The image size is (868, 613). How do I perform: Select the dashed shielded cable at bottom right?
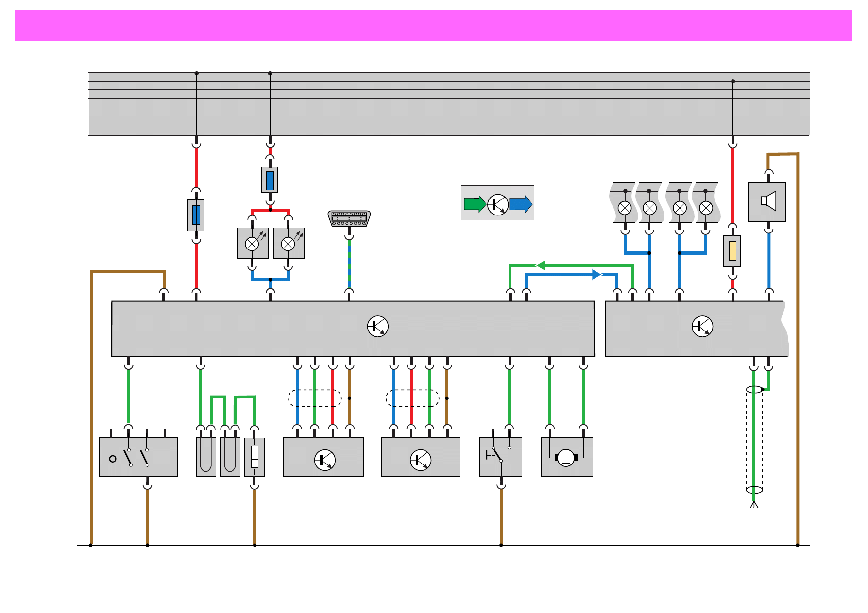[754, 439]
